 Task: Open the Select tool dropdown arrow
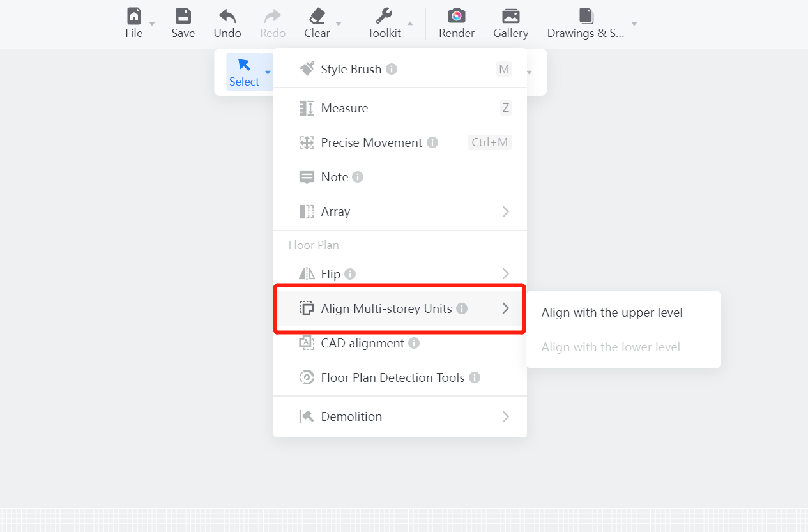coord(268,72)
